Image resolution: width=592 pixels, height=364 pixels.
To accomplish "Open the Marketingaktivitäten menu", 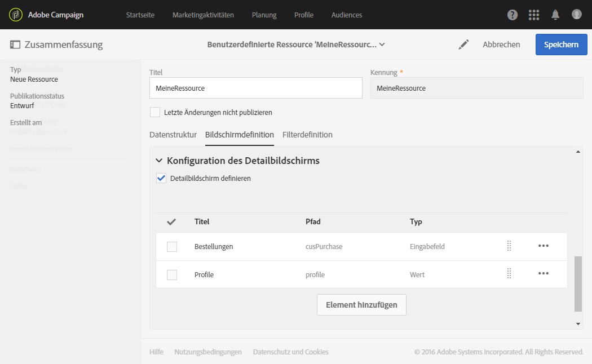I will click(x=203, y=15).
